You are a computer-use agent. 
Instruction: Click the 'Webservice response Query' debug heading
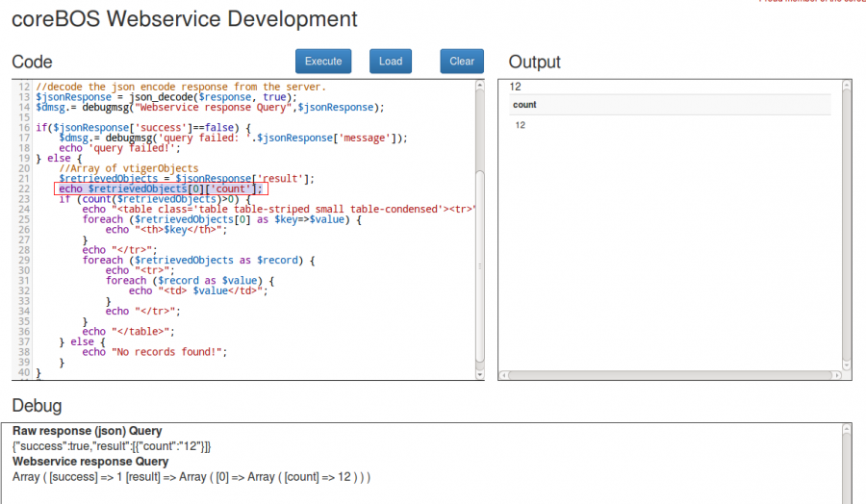tap(90, 462)
